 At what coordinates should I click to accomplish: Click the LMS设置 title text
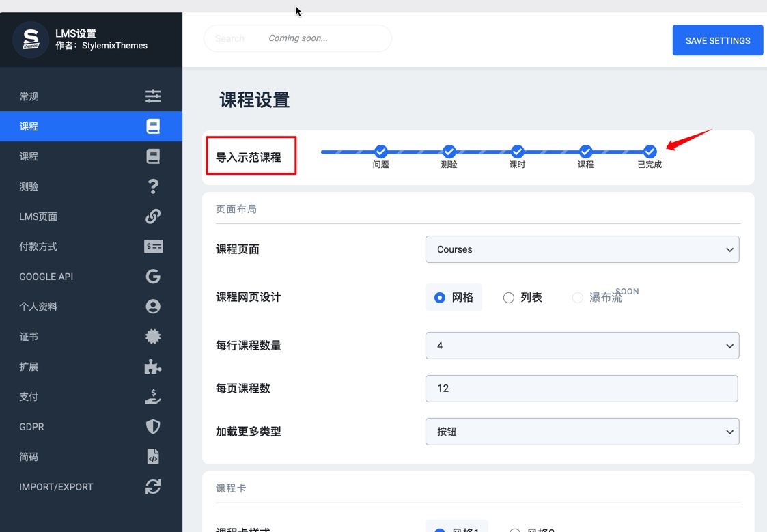(76, 33)
